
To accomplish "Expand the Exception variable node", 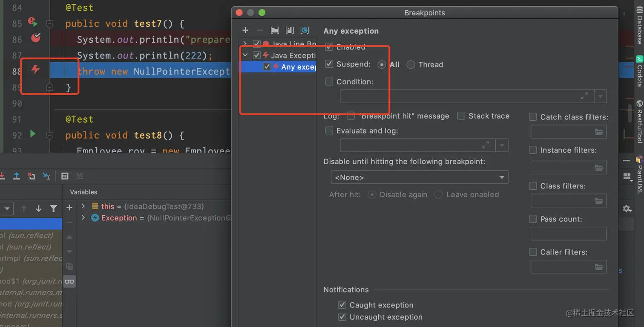I will pyautogui.click(x=83, y=217).
